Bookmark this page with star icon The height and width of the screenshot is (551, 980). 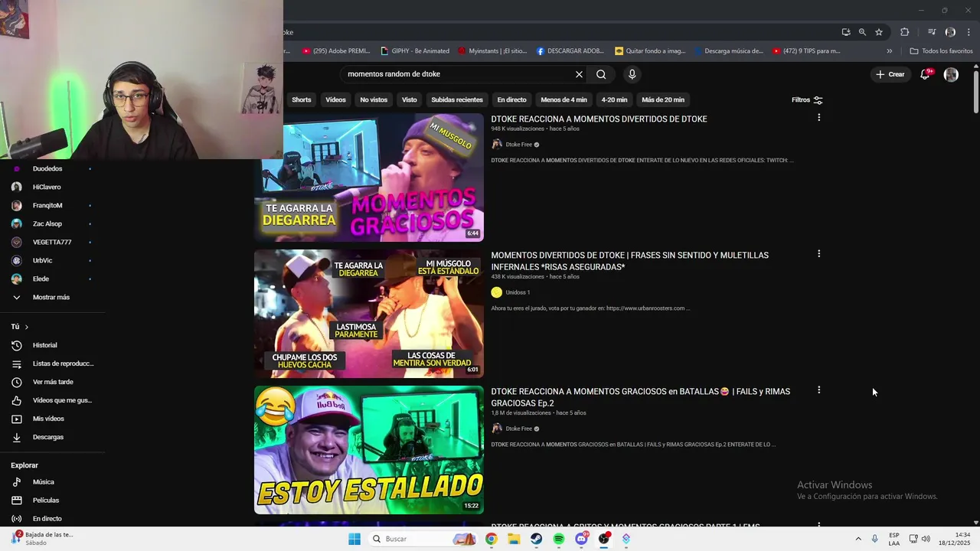pyautogui.click(x=879, y=32)
